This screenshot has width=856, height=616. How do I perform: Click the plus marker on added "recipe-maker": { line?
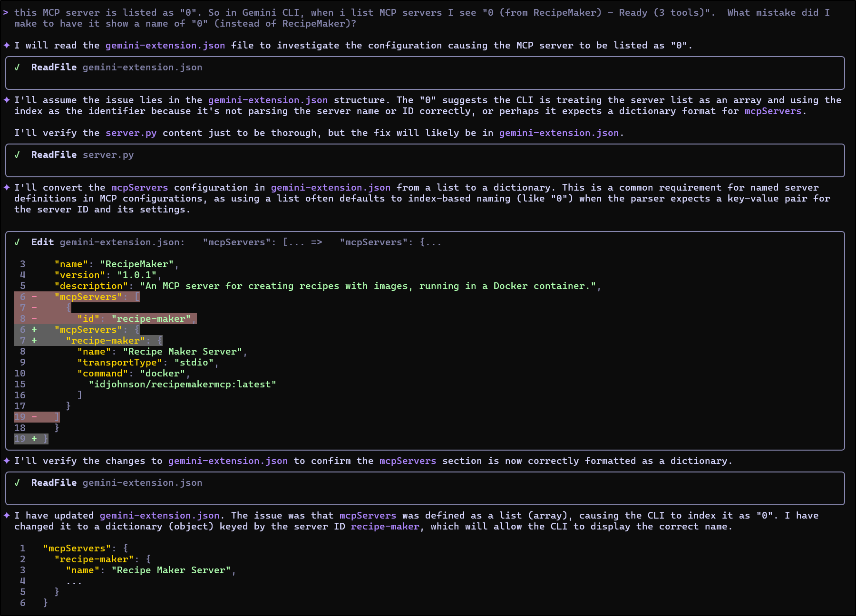point(34,341)
